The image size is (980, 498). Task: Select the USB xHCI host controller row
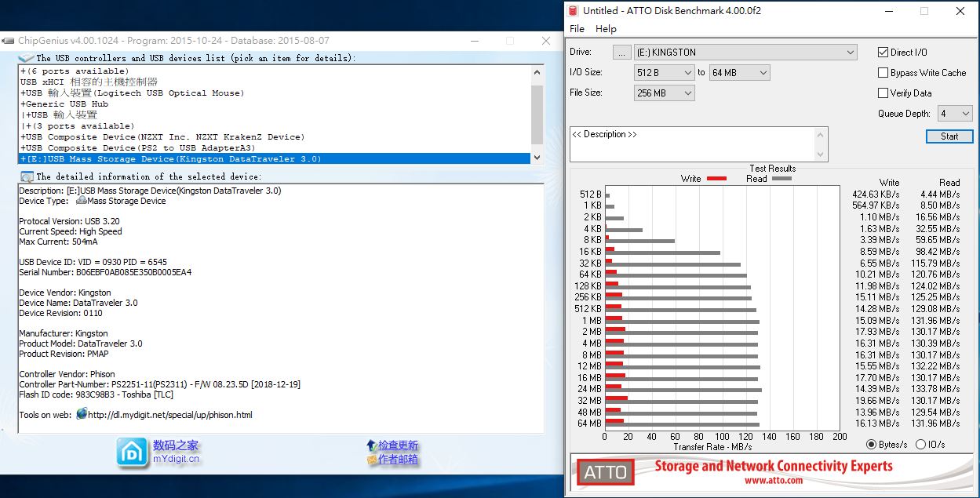pyautogui.click(x=275, y=82)
